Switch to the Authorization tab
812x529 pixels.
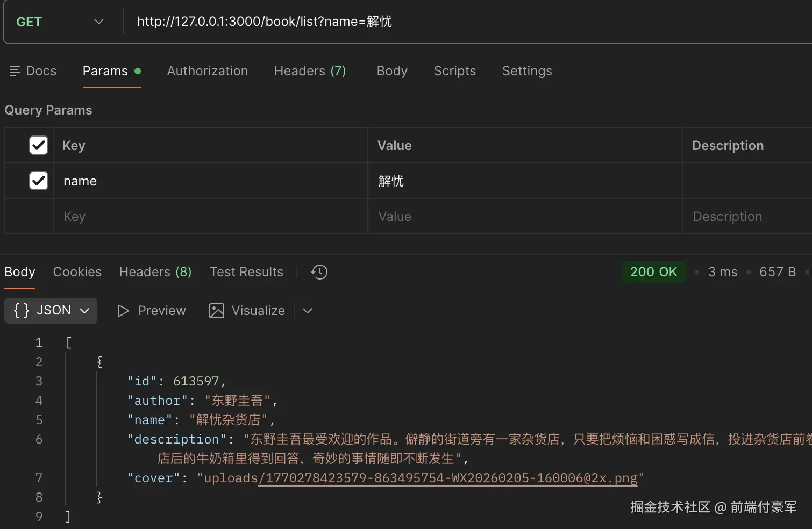208,71
